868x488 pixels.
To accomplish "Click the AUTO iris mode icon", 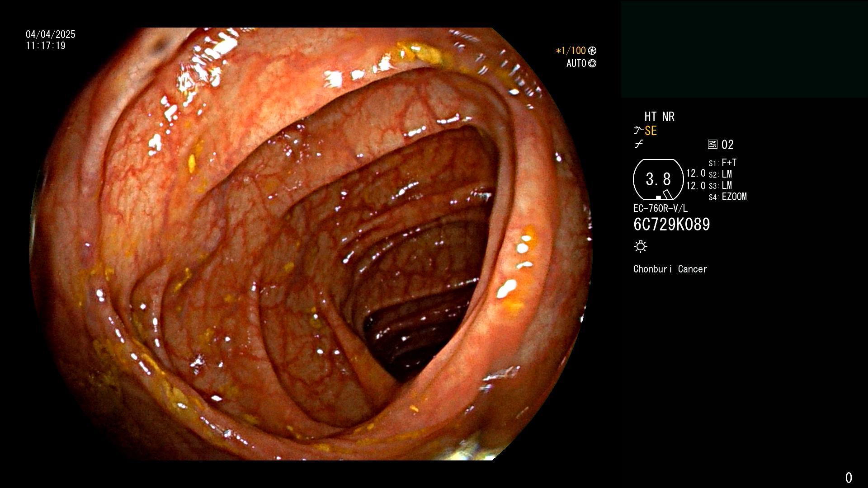I will (592, 63).
